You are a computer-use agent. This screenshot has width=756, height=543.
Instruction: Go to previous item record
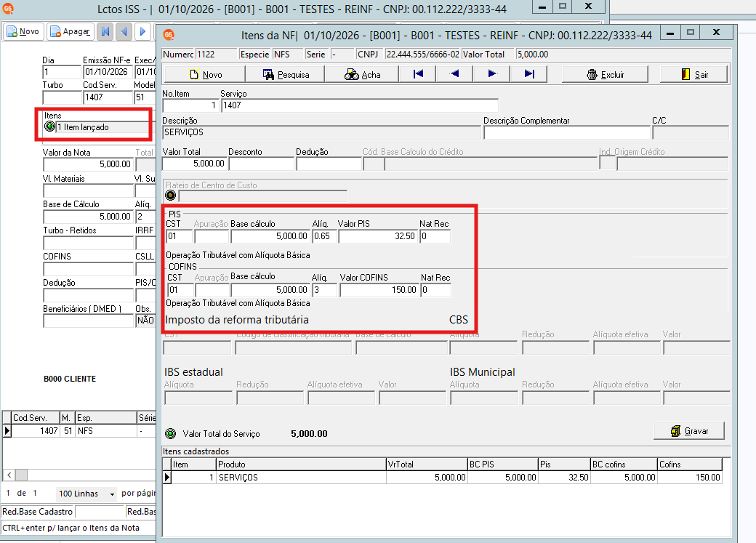454,74
